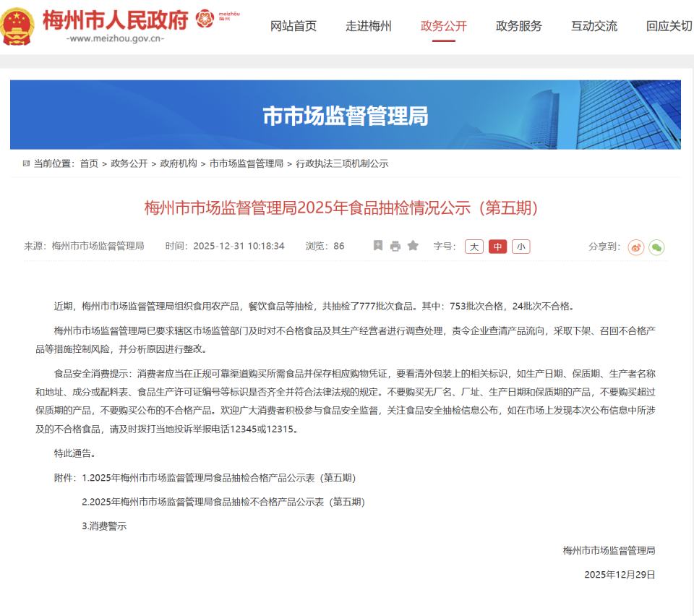Screen dimensions: 694x616
Task: Switch font size to 小
Action: [x=520, y=246]
